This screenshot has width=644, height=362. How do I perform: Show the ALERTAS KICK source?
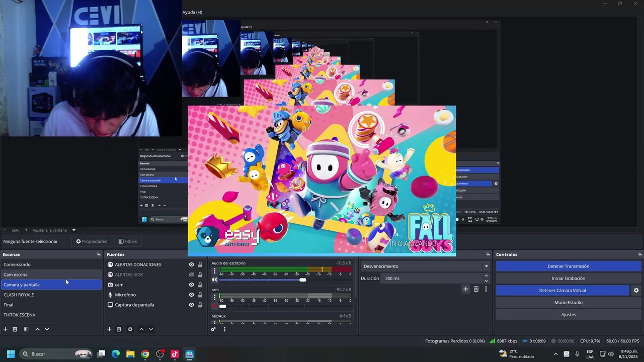[x=191, y=275]
